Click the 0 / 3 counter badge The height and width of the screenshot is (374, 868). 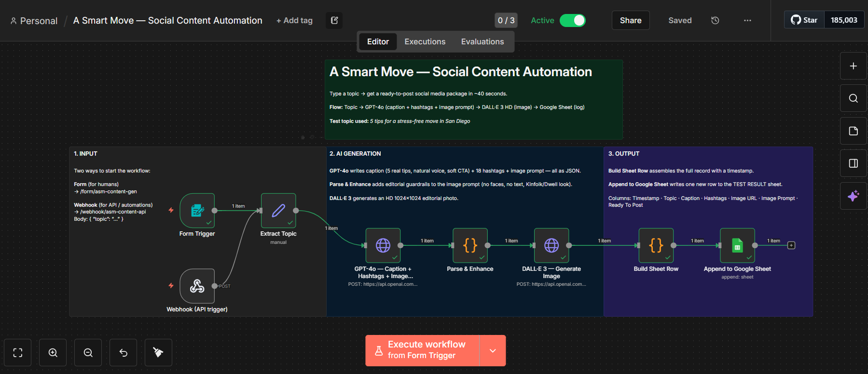[506, 20]
